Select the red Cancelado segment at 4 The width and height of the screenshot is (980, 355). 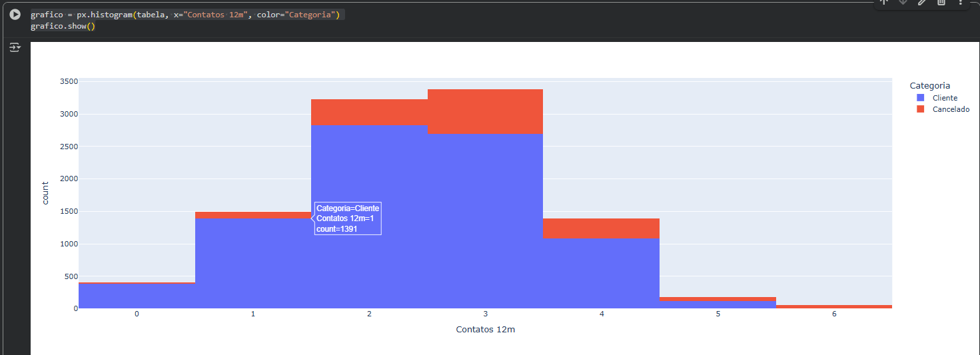point(602,228)
